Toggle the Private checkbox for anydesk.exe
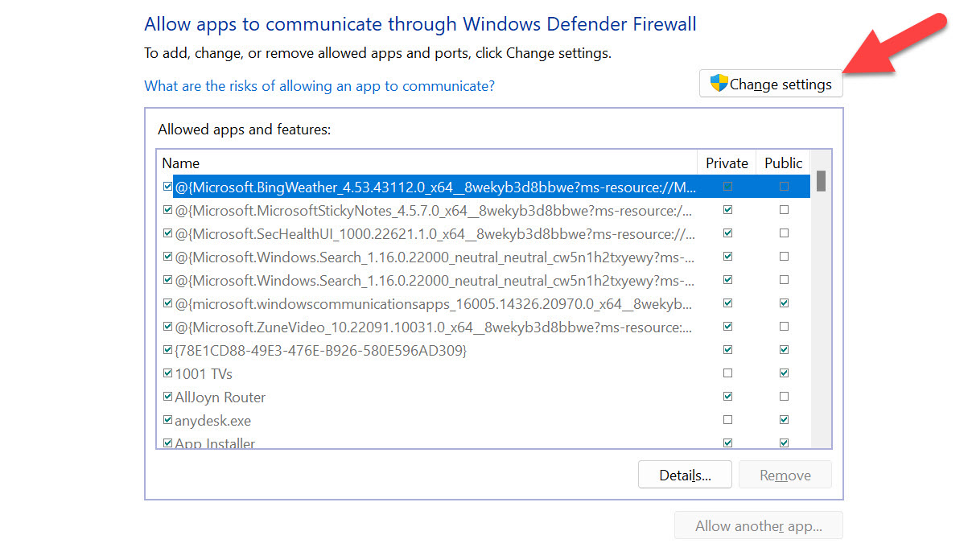 727,420
